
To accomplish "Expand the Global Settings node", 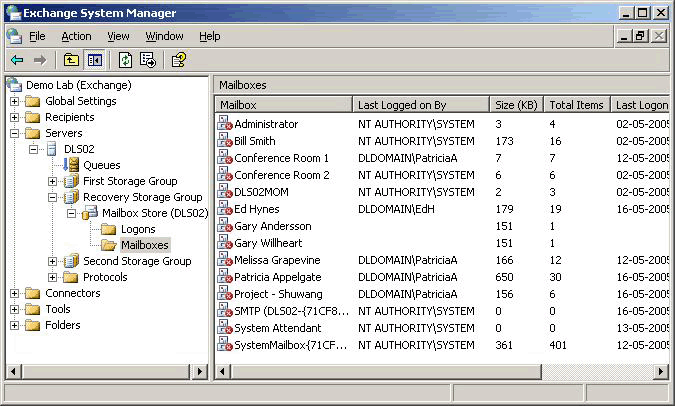I will click(14, 101).
